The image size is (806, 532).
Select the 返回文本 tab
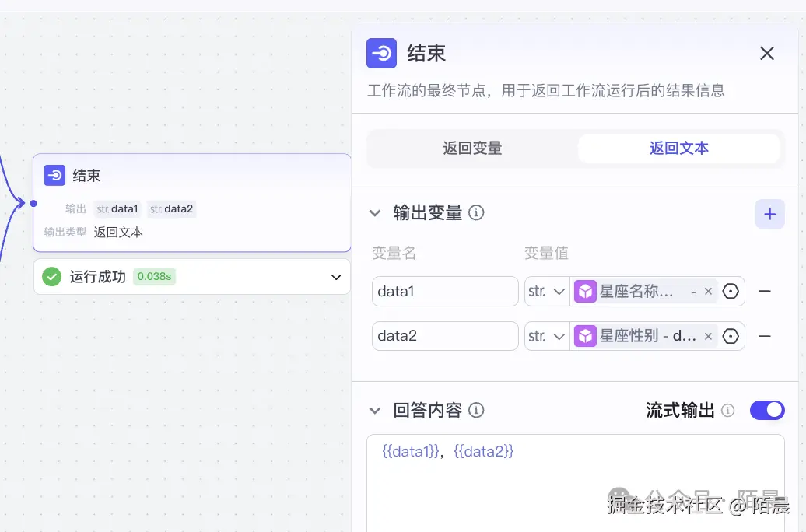tap(678, 148)
